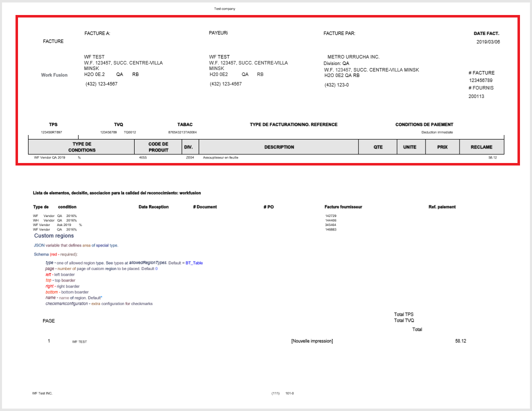The height and width of the screenshot is (411, 532).
Task: Click the 'DESCRIPTION' column header
Action: [x=279, y=147]
